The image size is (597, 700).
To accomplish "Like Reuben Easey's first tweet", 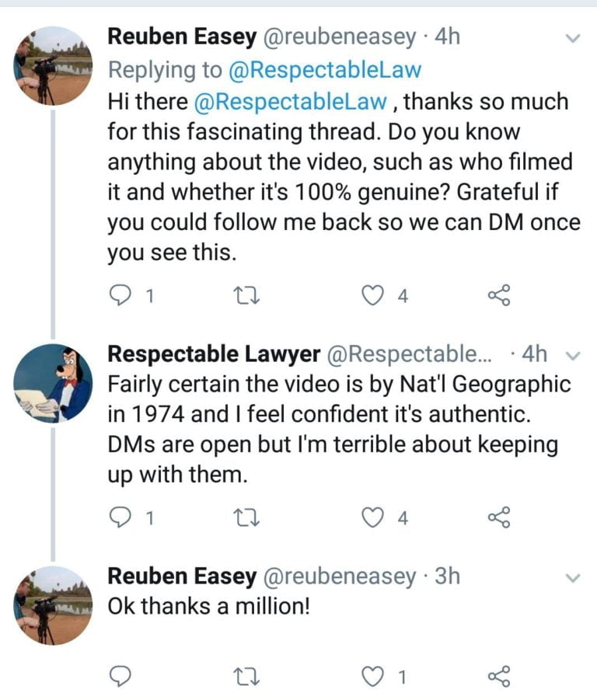I will pos(376,294).
